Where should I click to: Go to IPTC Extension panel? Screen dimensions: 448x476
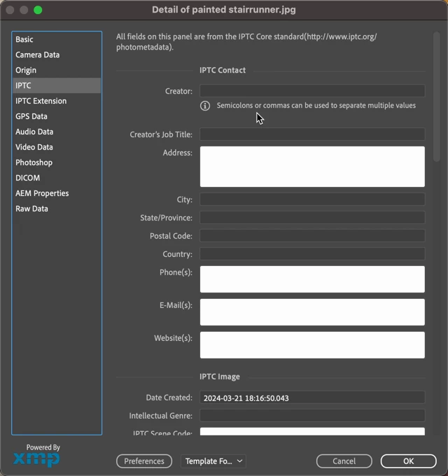coord(57,101)
